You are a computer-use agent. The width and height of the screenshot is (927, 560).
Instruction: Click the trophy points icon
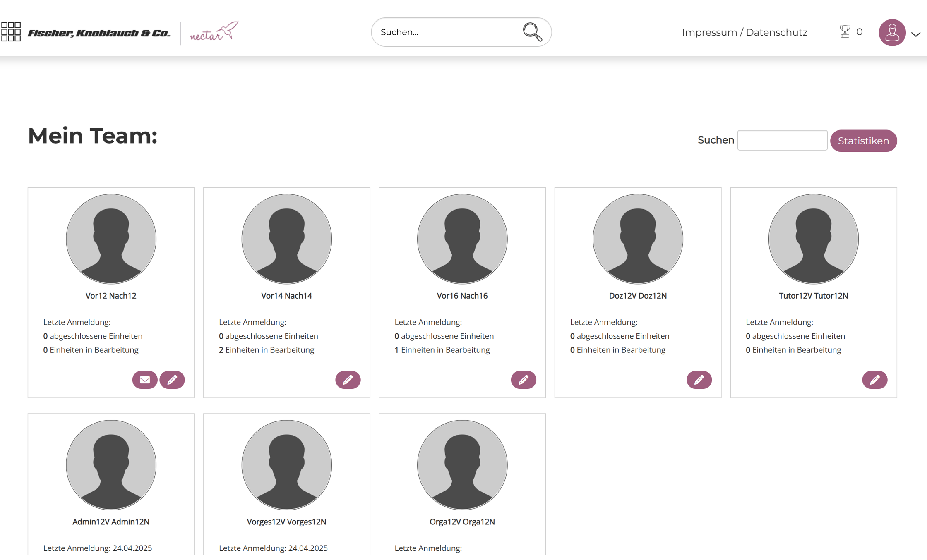click(845, 32)
